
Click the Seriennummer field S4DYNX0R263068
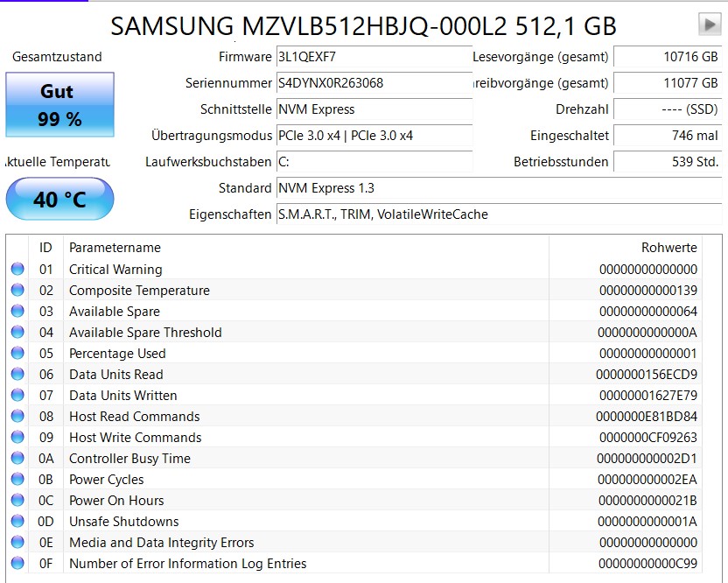coord(374,83)
